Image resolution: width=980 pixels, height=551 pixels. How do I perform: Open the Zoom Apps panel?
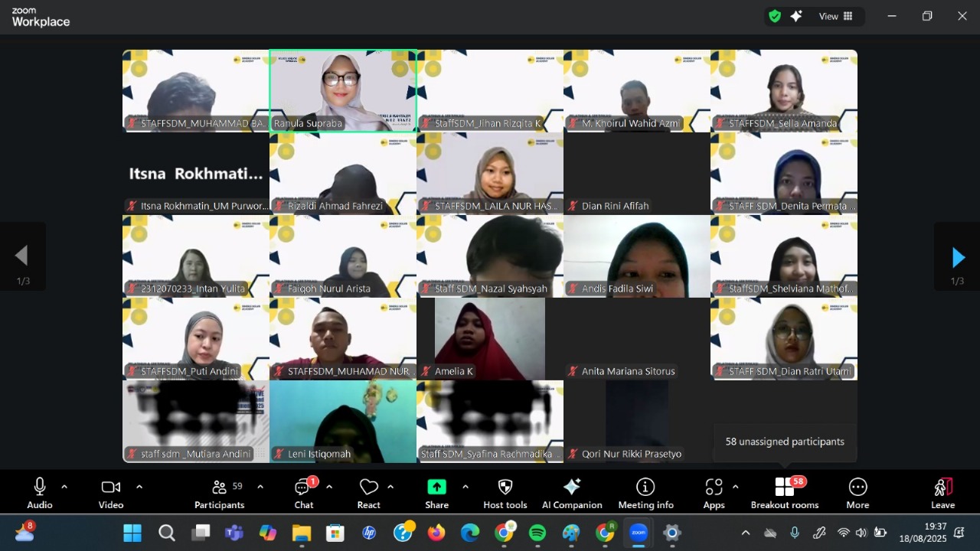[714, 492]
